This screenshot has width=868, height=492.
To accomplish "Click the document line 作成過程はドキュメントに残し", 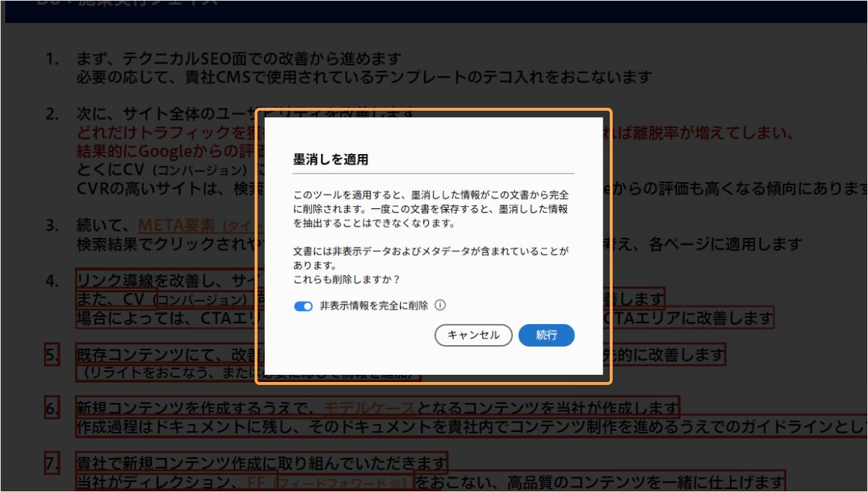I will pyautogui.click(x=472, y=427).
